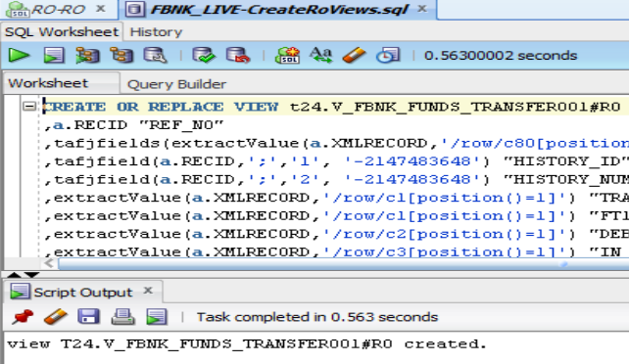This screenshot has width=629, height=364.
Task: Switch to the Query Builder tab
Action: 176,84
